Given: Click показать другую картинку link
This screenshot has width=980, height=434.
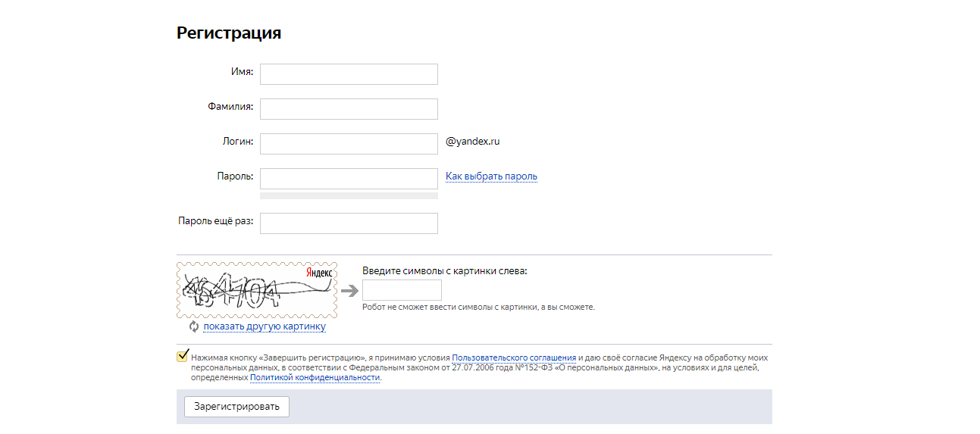Looking at the screenshot, I should coord(265,326).
